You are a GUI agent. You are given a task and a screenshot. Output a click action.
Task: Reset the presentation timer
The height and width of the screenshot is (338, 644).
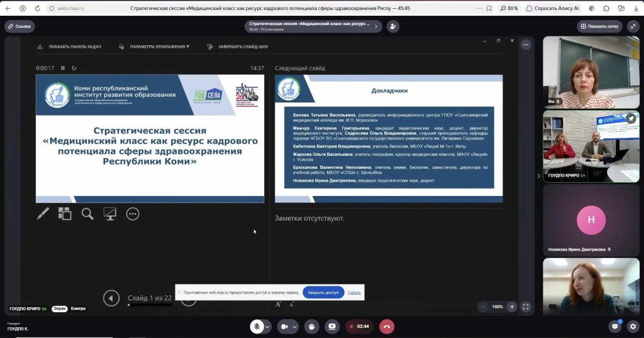click(74, 68)
